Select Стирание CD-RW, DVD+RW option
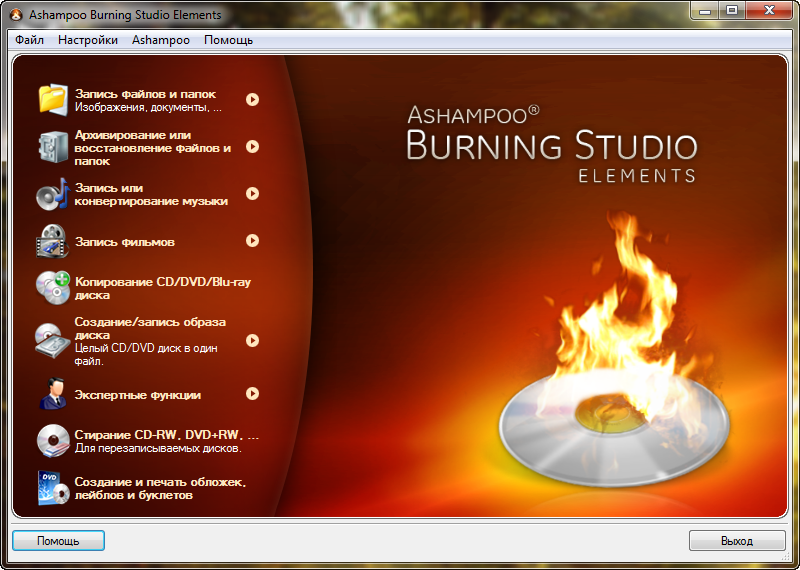Image resolution: width=800 pixels, height=570 pixels. point(167,435)
